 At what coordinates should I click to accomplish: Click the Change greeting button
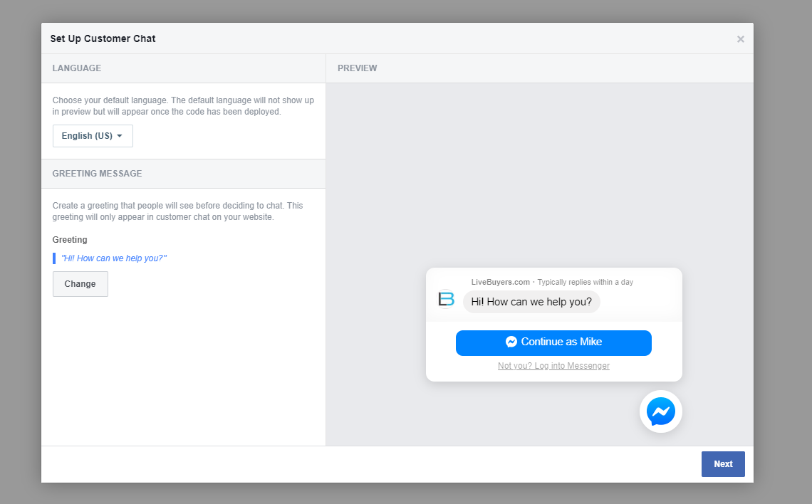80,284
